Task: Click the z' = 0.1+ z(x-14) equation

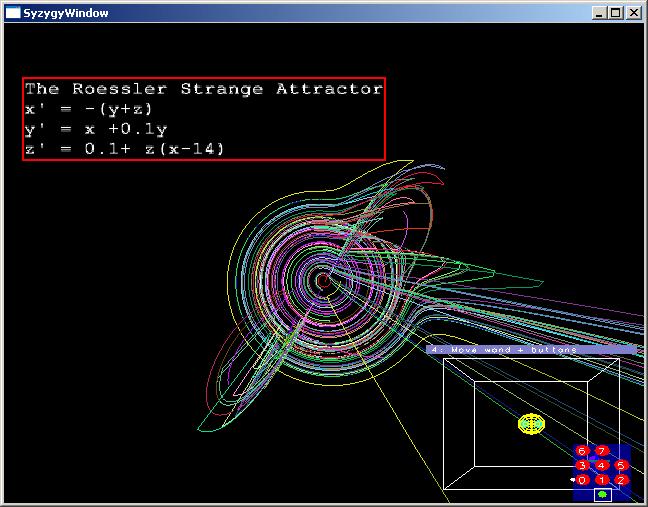Action: click(x=125, y=149)
